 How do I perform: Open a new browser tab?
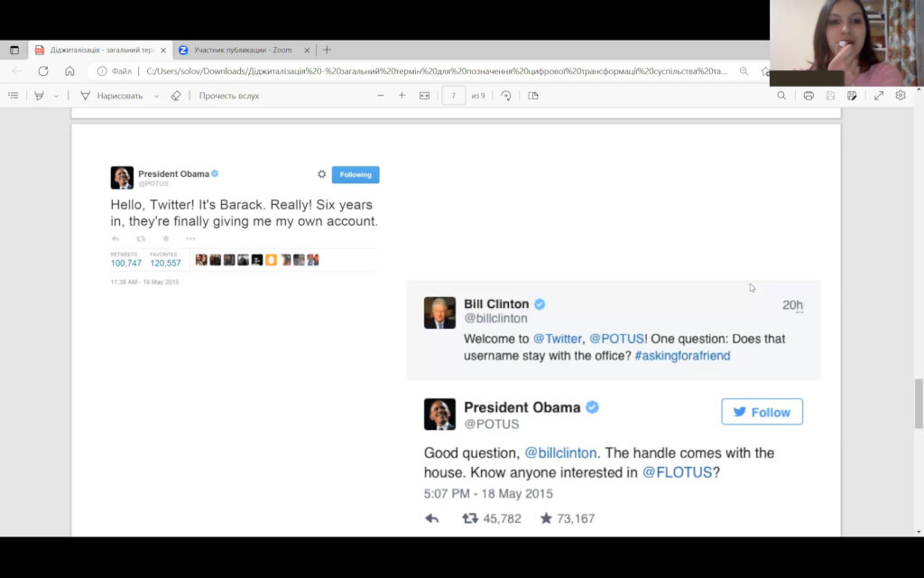coord(327,51)
